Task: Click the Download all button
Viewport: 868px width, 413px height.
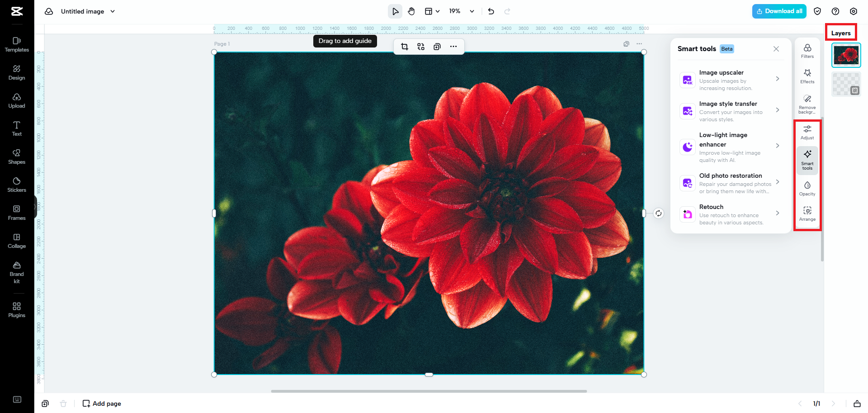Action: [779, 11]
